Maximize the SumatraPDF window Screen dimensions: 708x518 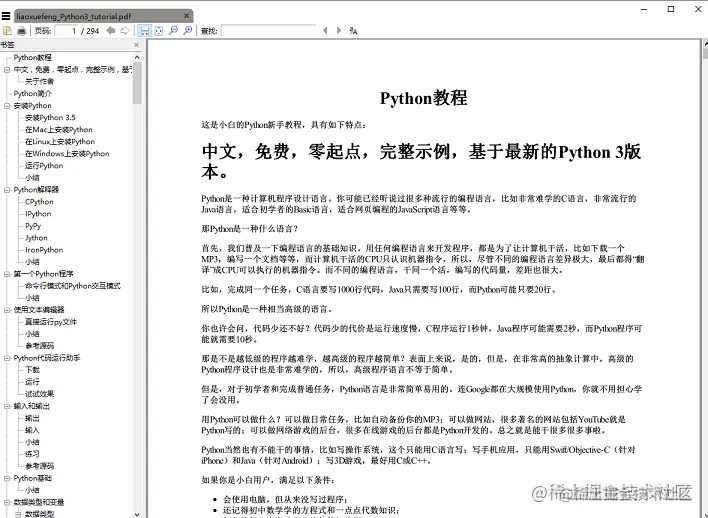click(671, 9)
